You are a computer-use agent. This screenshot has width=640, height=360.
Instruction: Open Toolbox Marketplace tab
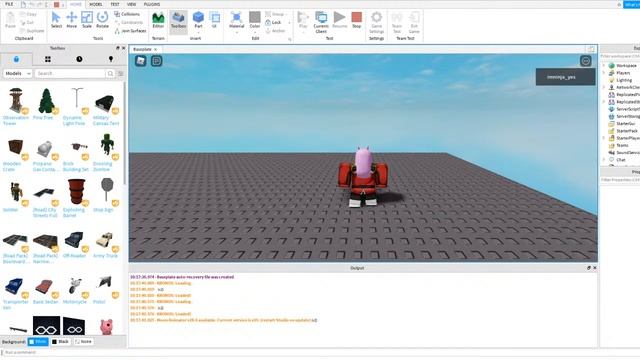point(16,59)
